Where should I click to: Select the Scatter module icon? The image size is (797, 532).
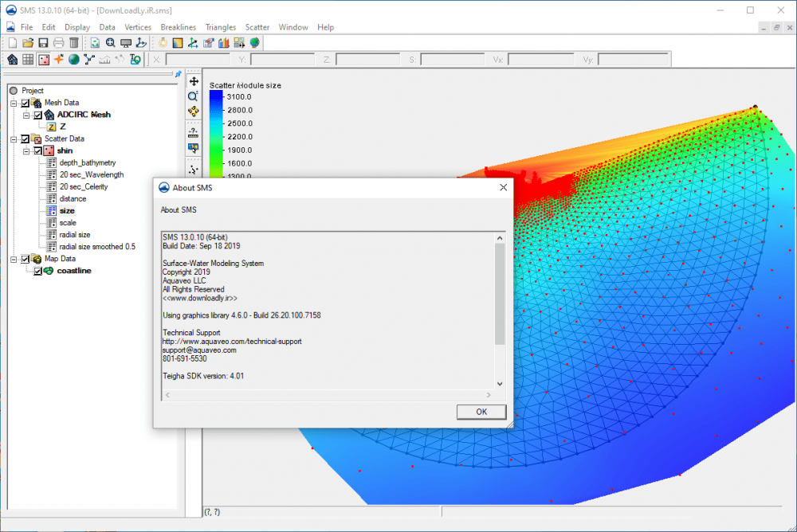(x=44, y=60)
